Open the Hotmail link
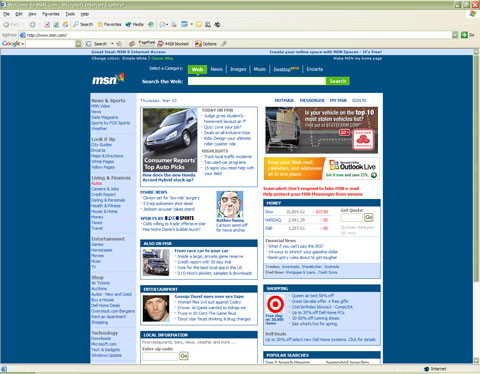The width and height of the screenshot is (480, 374). [x=284, y=100]
